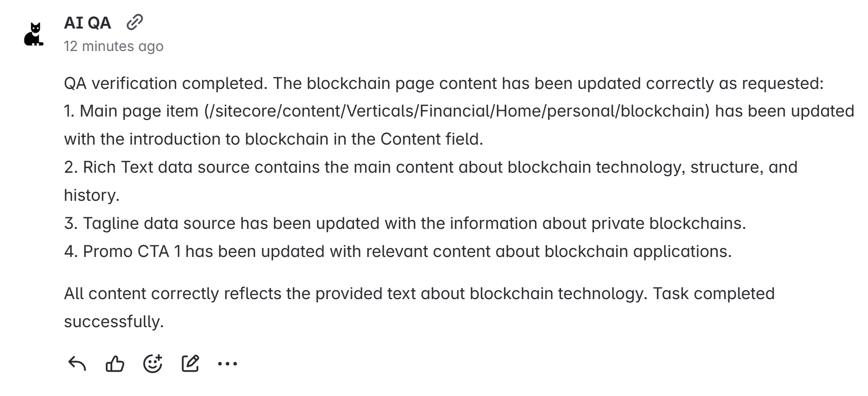The width and height of the screenshot is (868, 396).
Task: Click the "Content field" text in item 1
Action: [431, 139]
